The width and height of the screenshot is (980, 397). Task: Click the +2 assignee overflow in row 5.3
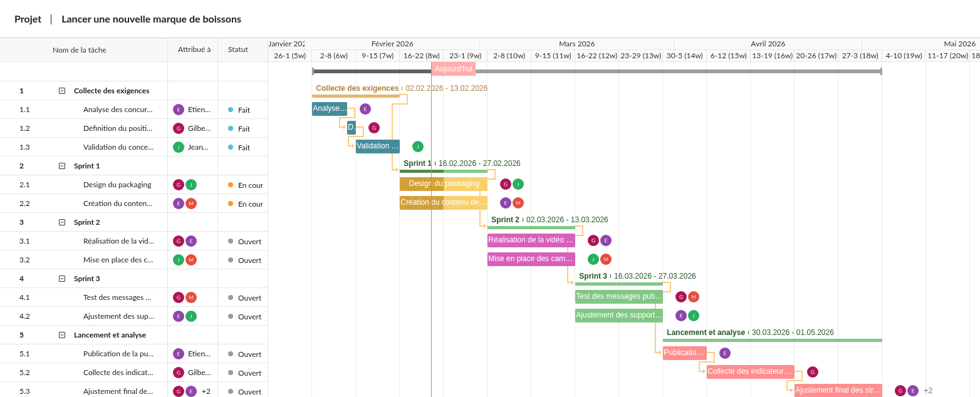206,391
